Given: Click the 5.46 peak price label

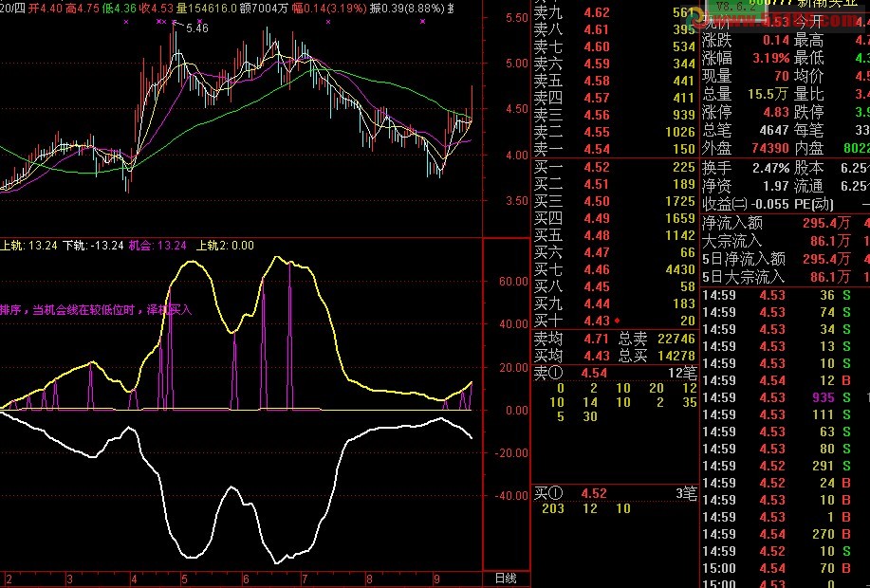Looking at the screenshot, I should (x=197, y=28).
